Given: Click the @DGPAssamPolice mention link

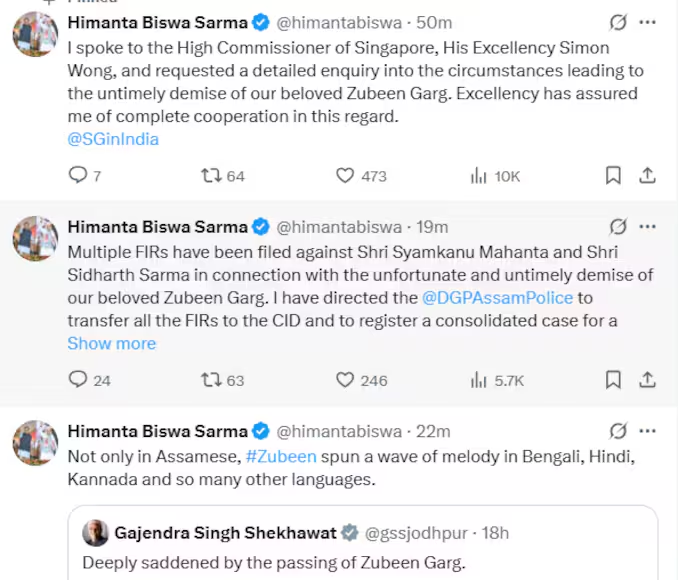Looking at the screenshot, I should pyautogui.click(x=497, y=297).
